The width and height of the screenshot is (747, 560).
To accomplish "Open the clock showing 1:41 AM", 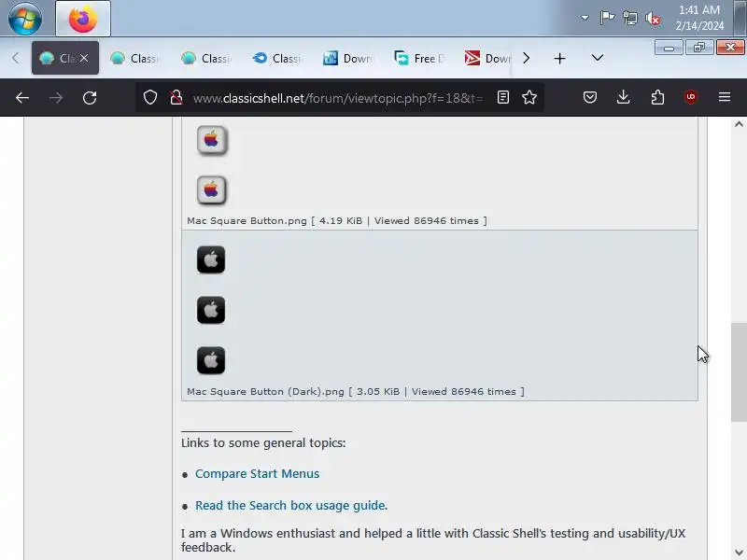I will [699, 18].
